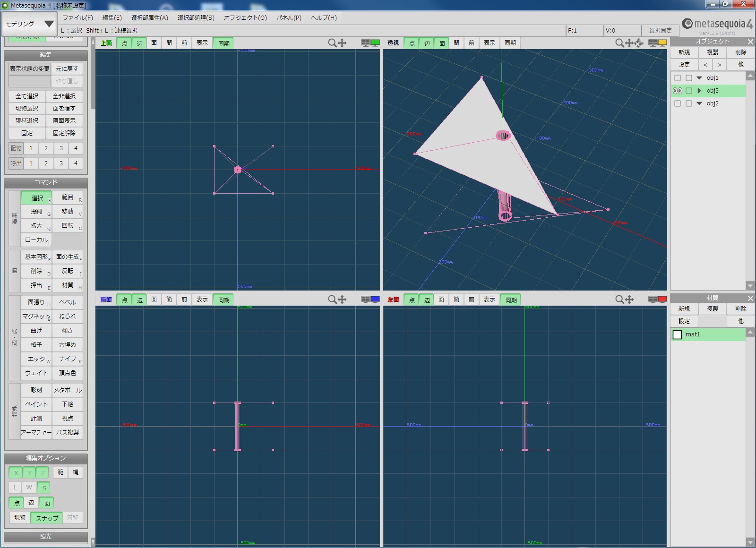756x548 pixels.
Task: Click the zoom magnifier in the perspective view
Action: (x=619, y=43)
